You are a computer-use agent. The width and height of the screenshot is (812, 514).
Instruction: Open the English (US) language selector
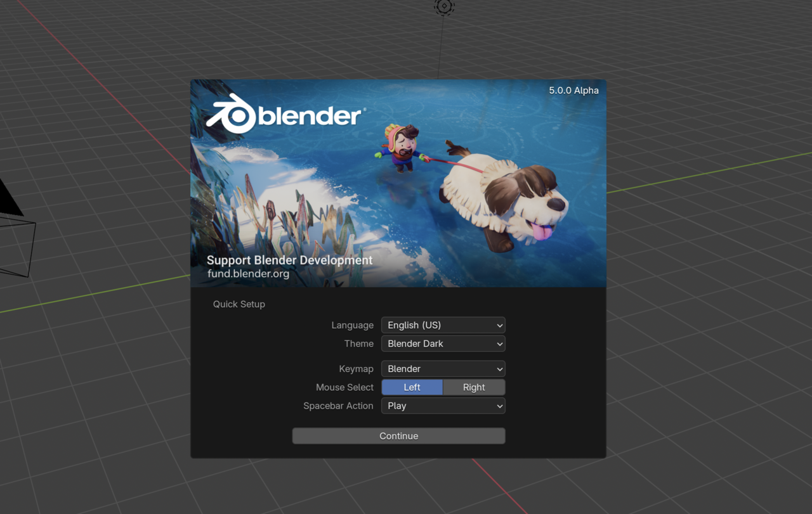[443, 325]
